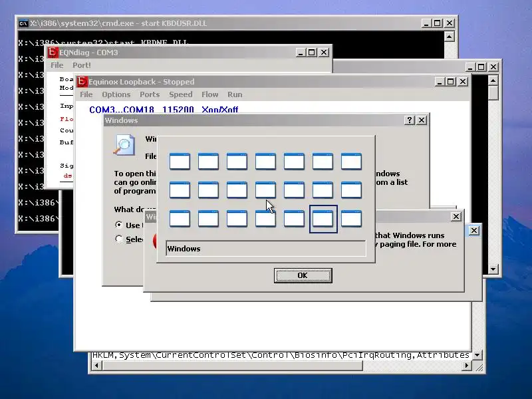The image size is (532, 399).
Task: Click first icon in top row of task switcher
Action: coord(180,161)
